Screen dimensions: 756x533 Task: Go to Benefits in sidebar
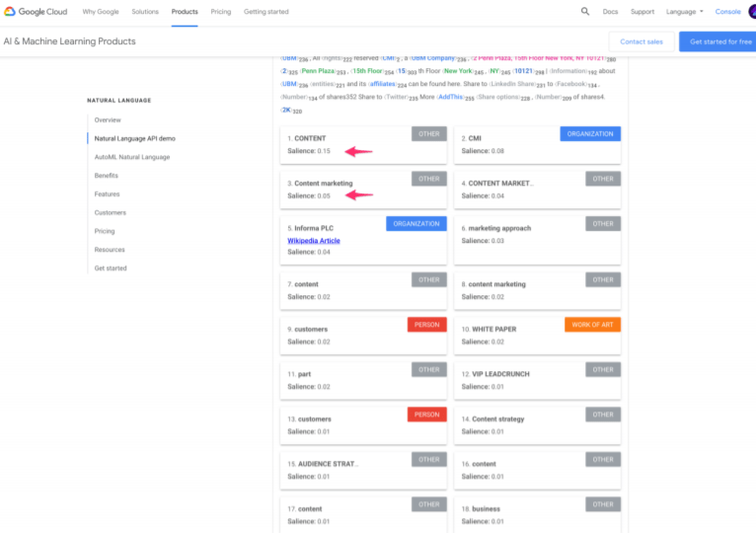[x=106, y=176]
